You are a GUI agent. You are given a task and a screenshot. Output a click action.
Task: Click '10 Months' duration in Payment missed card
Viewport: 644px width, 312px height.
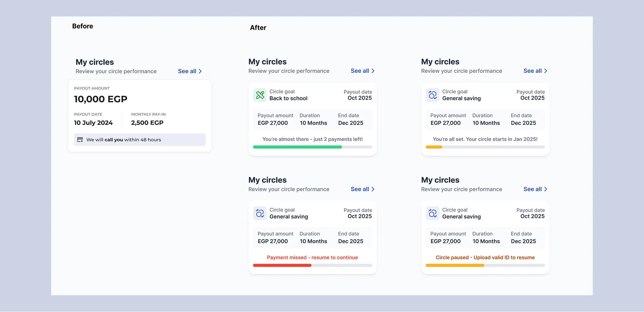314,241
